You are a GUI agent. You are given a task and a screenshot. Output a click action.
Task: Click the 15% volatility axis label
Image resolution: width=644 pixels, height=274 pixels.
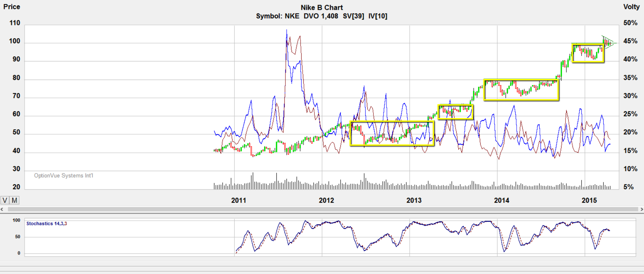[x=630, y=150]
